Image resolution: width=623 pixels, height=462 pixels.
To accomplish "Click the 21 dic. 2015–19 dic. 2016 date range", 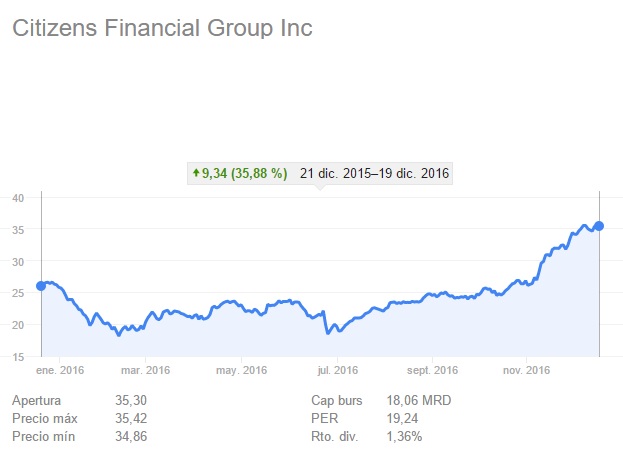I will (373, 173).
